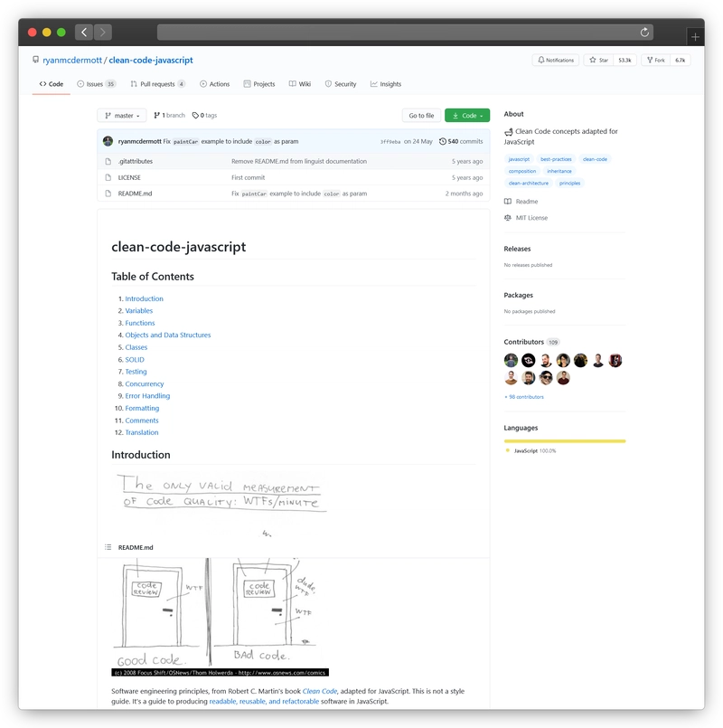
Task: Switch to the Issues tab
Action: (x=96, y=84)
